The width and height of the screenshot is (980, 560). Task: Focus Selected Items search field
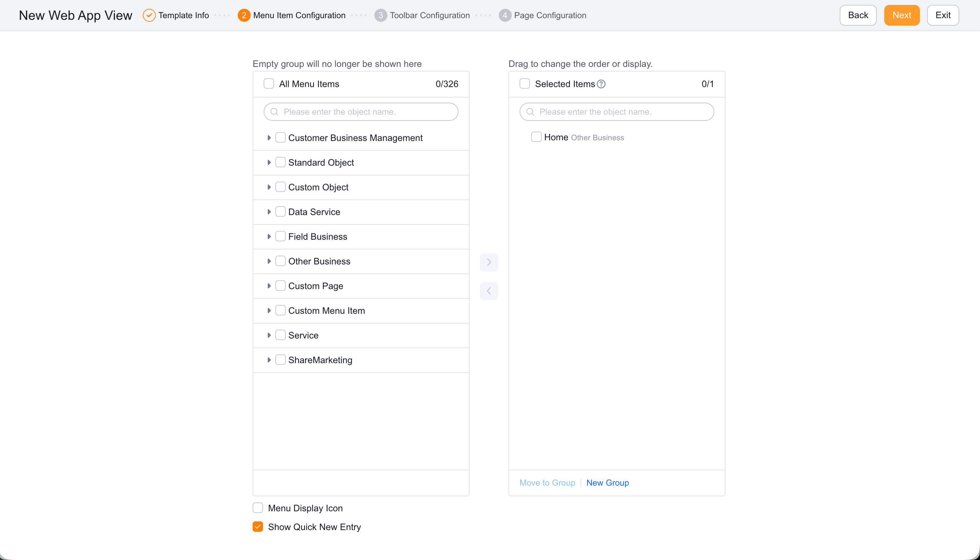tap(617, 111)
